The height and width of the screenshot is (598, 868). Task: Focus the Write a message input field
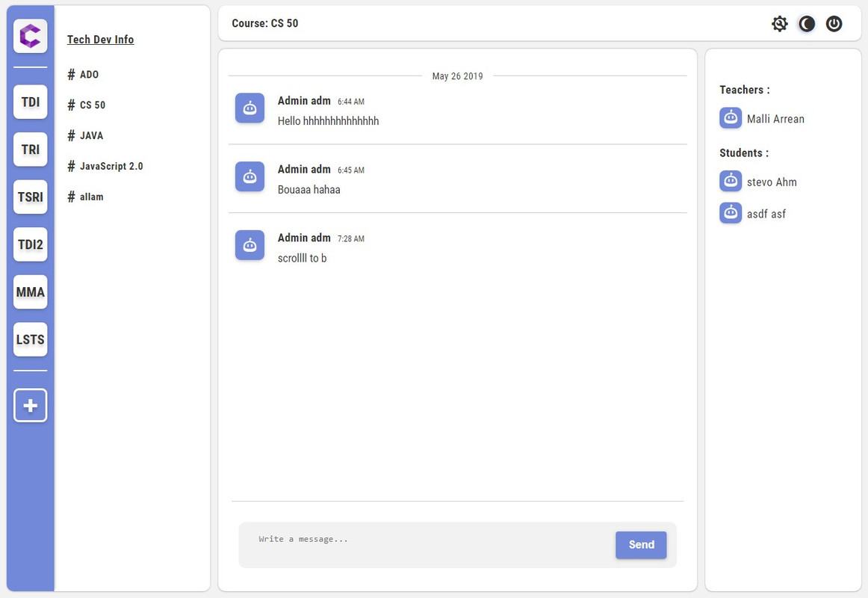pos(426,544)
